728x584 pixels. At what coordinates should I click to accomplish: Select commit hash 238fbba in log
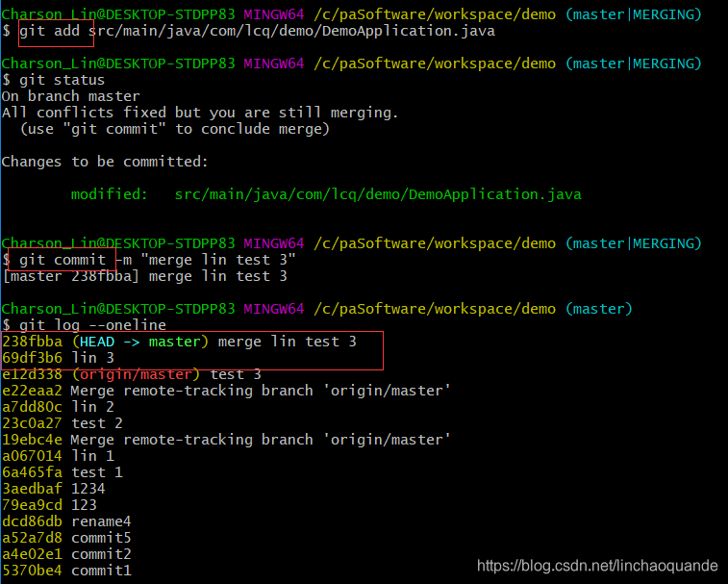click(32, 342)
